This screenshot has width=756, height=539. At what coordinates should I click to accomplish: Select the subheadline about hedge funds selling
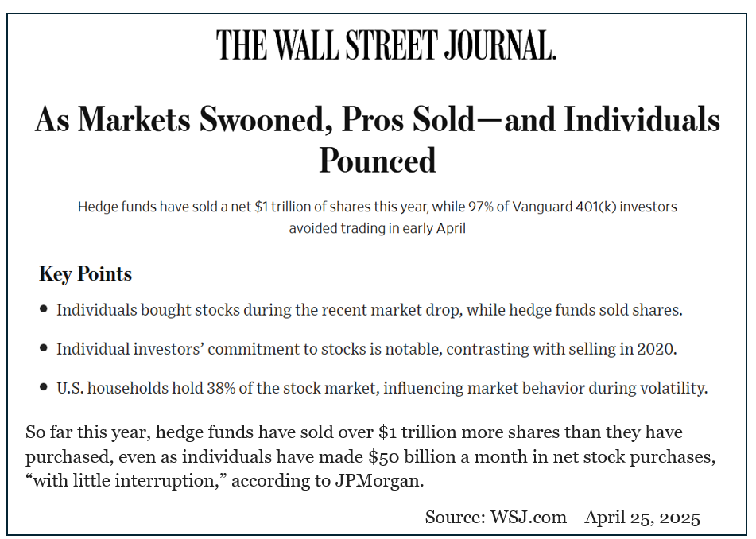point(377,217)
